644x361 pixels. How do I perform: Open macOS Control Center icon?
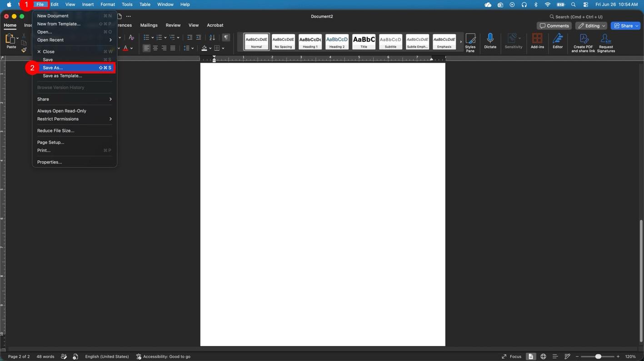pos(586,5)
